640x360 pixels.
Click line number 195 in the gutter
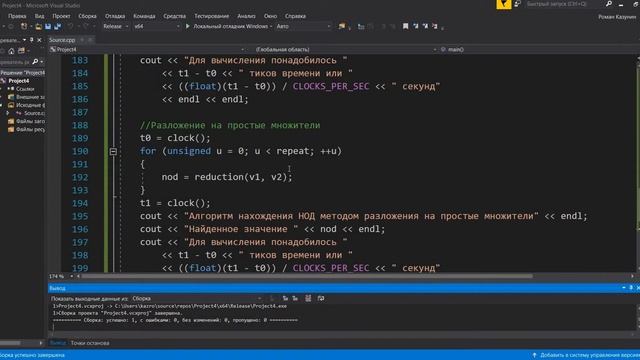point(80,216)
